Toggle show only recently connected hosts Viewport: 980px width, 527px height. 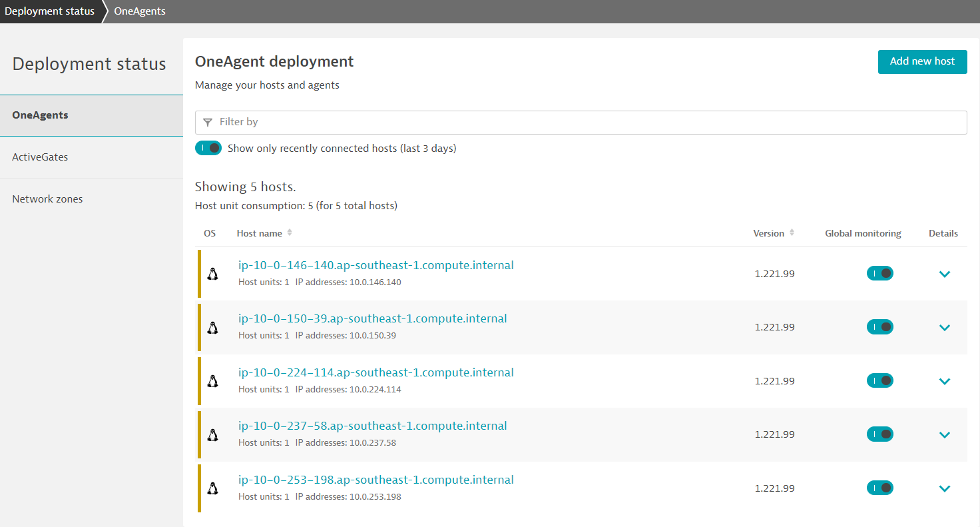(208, 148)
